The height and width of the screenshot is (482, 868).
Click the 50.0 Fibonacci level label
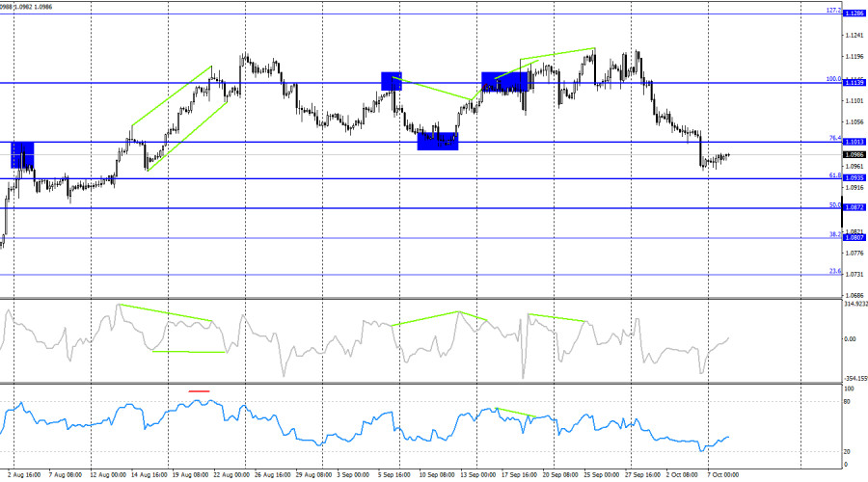(835, 205)
